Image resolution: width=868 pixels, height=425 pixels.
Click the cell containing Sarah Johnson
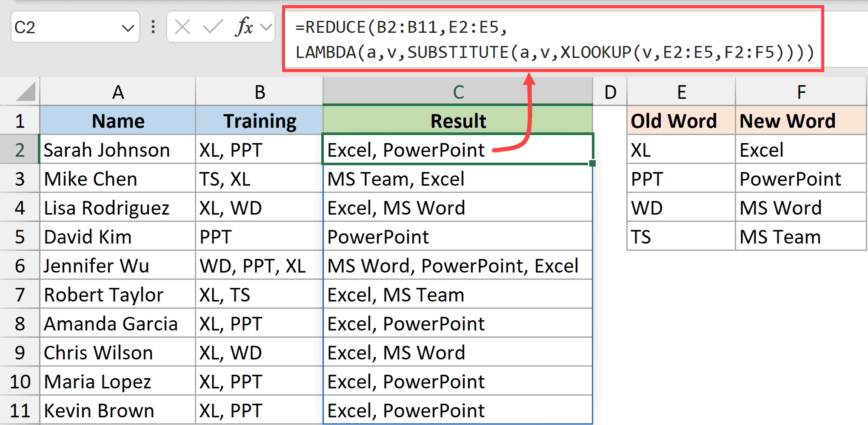coord(117,149)
